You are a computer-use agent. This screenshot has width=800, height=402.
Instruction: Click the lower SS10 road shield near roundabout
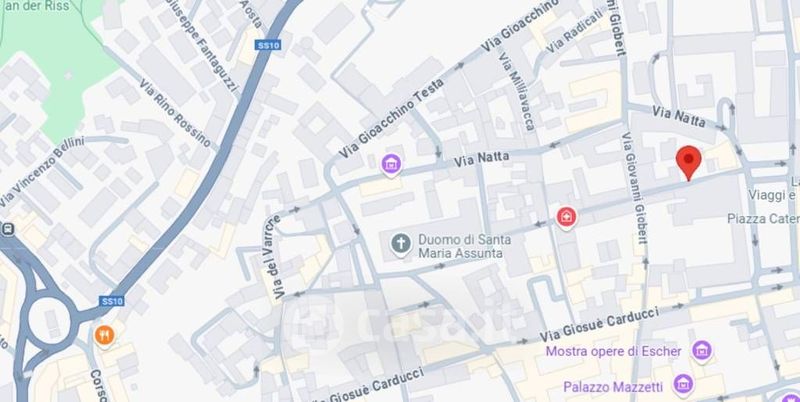[112, 301]
